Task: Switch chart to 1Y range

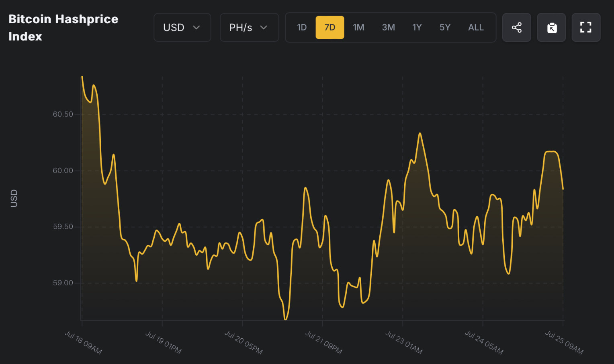Action: click(417, 27)
